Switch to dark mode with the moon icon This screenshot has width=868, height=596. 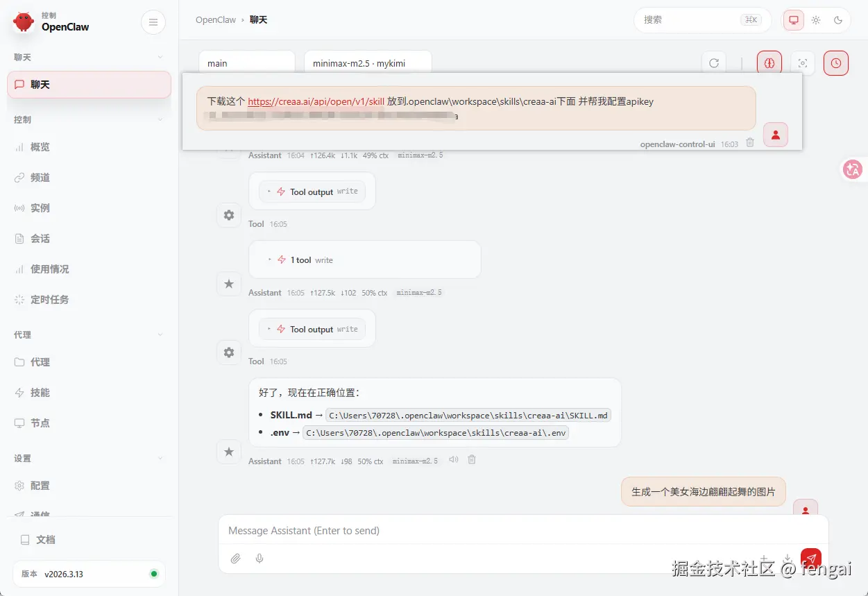coord(838,20)
